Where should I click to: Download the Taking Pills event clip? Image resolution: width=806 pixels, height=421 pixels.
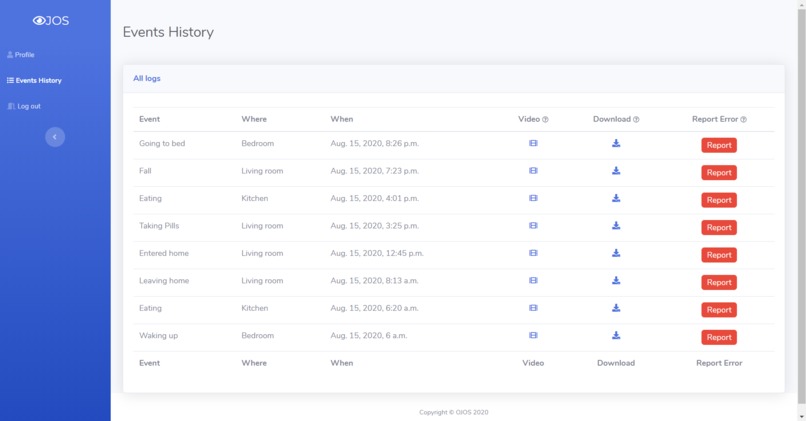(616, 226)
